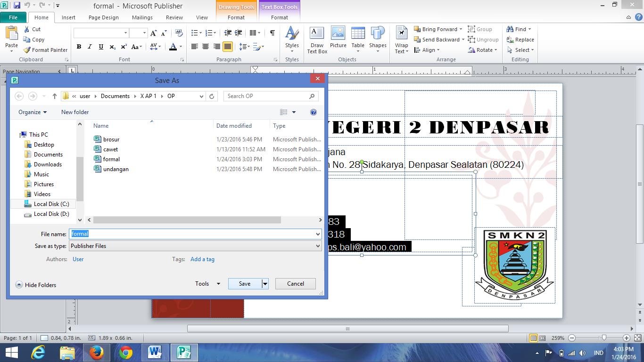Click the Save button

[244, 283]
